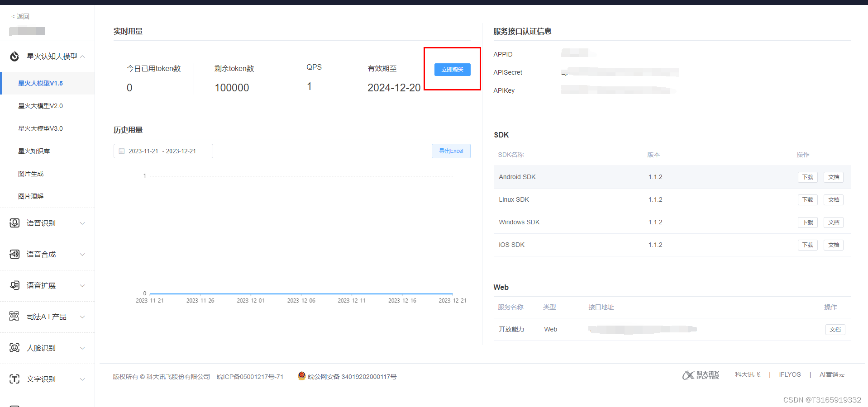Viewport: 868px width, 407px height.
Task: Click the 皖公网安备 34019202000117号 link
Action: [352, 377]
